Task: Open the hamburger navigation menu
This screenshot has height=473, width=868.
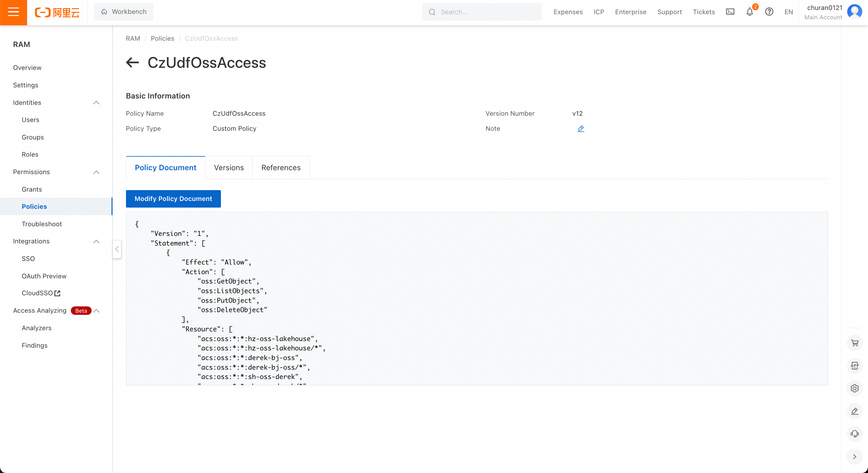Action: [x=14, y=12]
